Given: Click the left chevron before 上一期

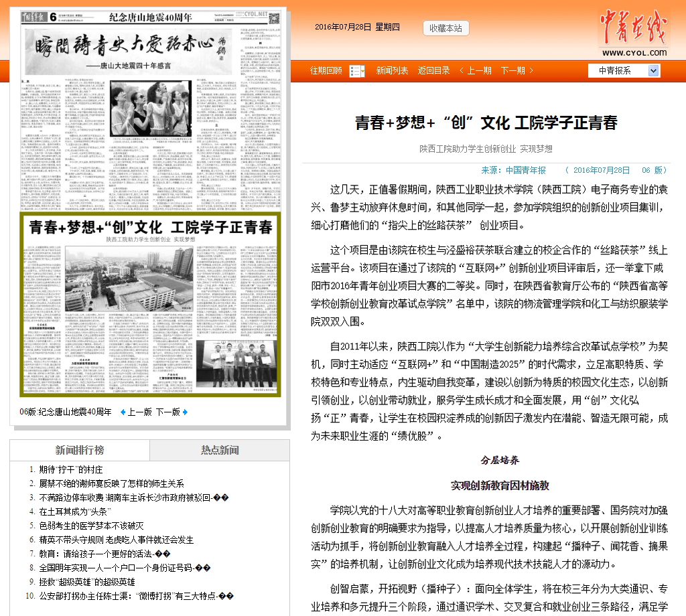Looking at the screenshot, I should (x=462, y=71).
